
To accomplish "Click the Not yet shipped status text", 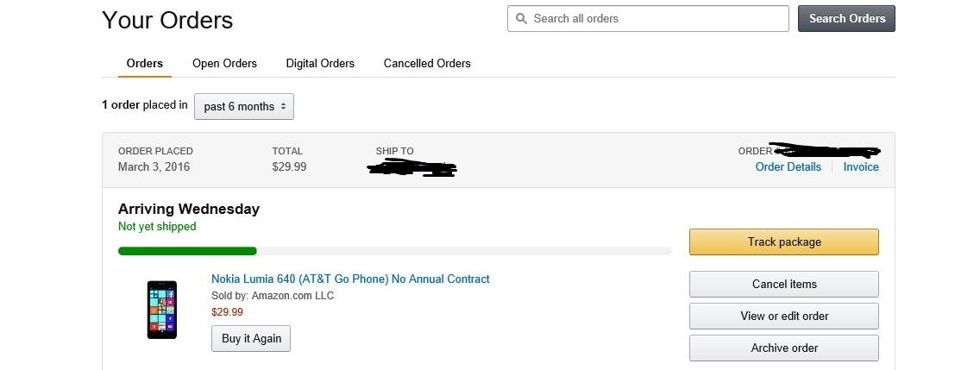I will (x=157, y=226).
